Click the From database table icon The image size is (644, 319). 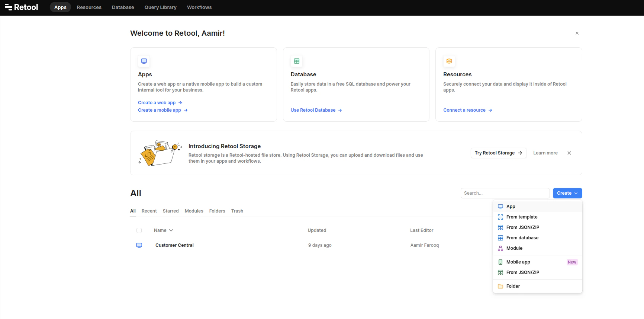point(500,238)
